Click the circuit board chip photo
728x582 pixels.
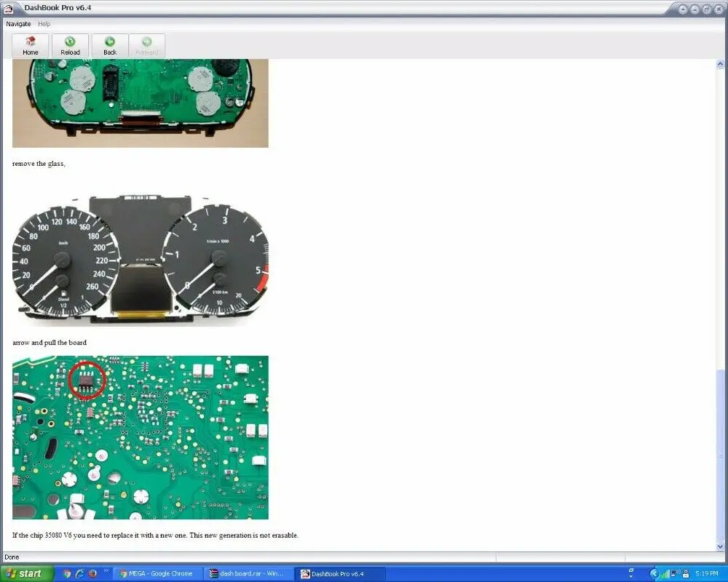(x=141, y=437)
